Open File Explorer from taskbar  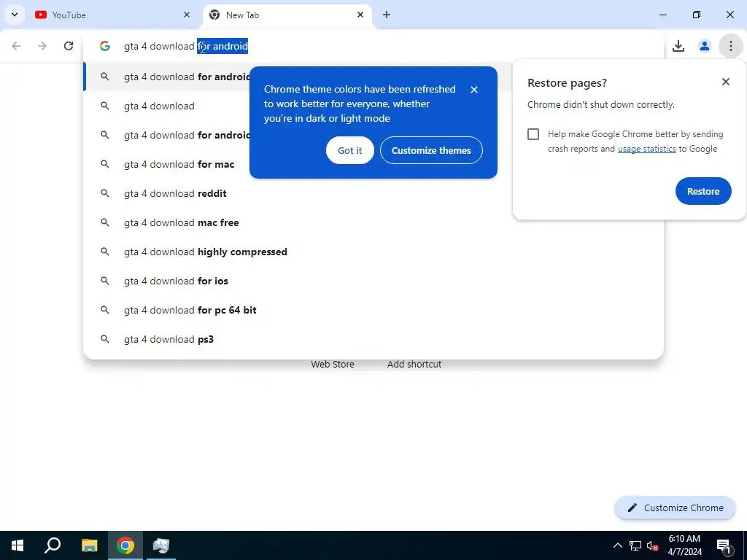click(89, 545)
